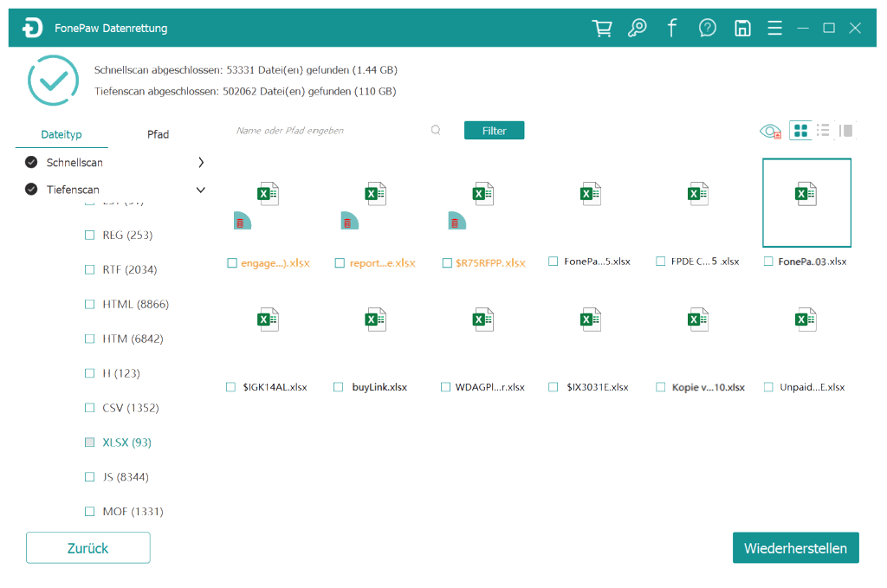This screenshot has width=887, height=588.
Task: Check the MOF (1331) file type
Action: (x=89, y=511)
